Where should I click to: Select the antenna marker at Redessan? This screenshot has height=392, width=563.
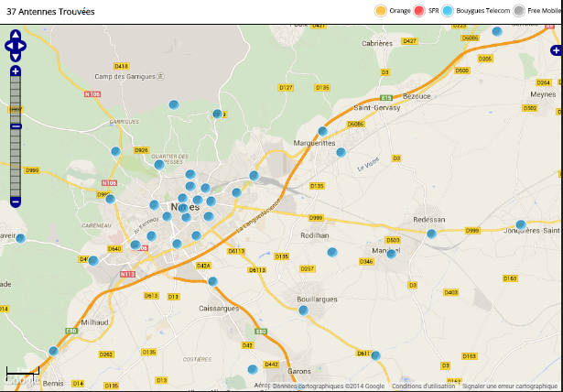[431, 234]
